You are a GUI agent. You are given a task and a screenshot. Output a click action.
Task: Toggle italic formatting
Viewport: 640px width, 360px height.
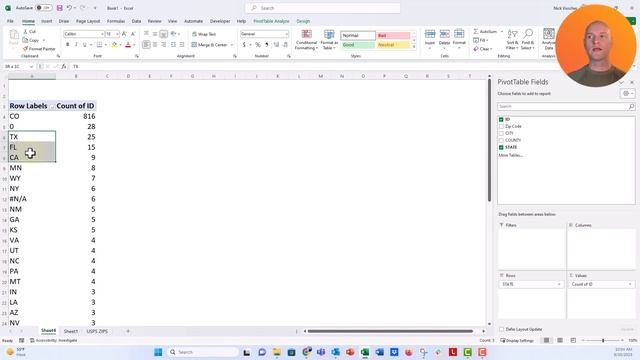tap(76, 44)
